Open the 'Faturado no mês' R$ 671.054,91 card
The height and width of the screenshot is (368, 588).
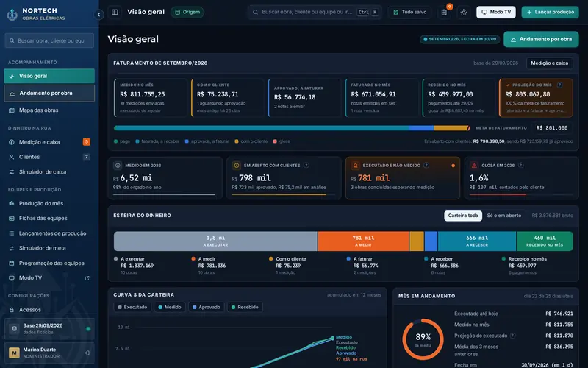pos(381,98)
